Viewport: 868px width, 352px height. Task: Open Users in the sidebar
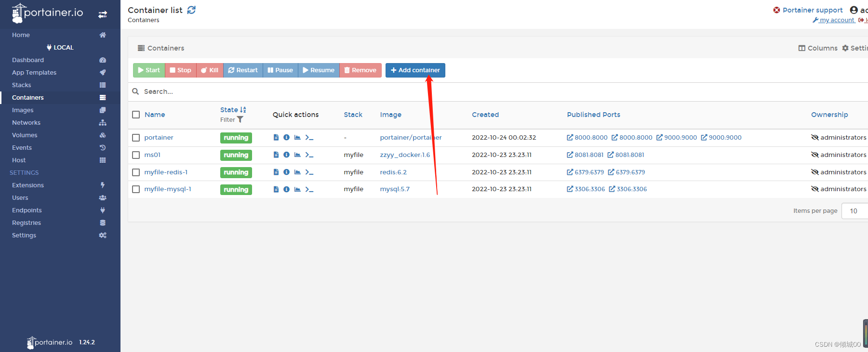point(60,198)
